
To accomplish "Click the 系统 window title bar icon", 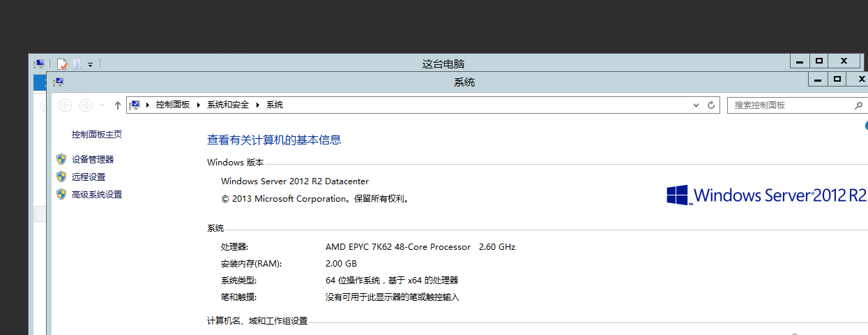I will [x=59, y=82].
